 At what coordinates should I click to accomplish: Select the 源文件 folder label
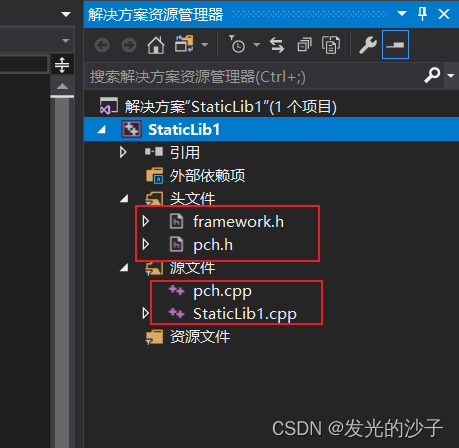point(192,268)
